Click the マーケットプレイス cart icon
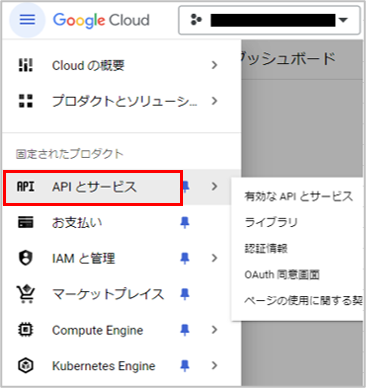The width and height of the screenshot is (366, 388). tap(25, 294)
